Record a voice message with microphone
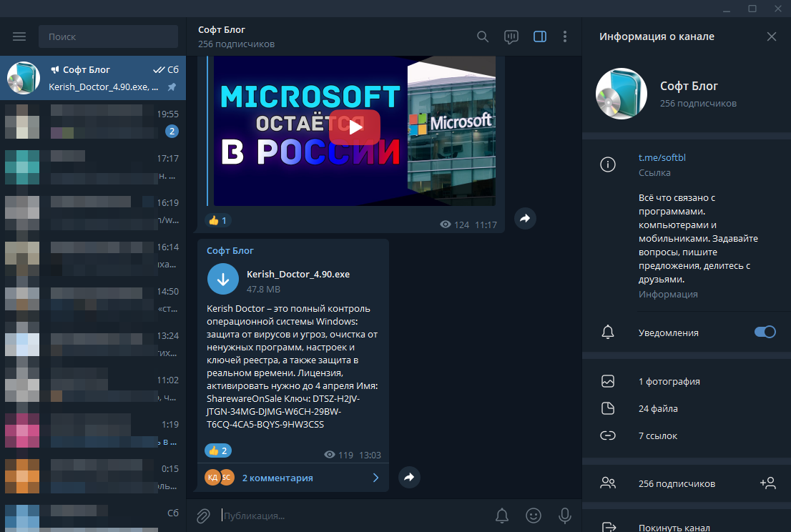The image size is (791, 532). (565, 516)
